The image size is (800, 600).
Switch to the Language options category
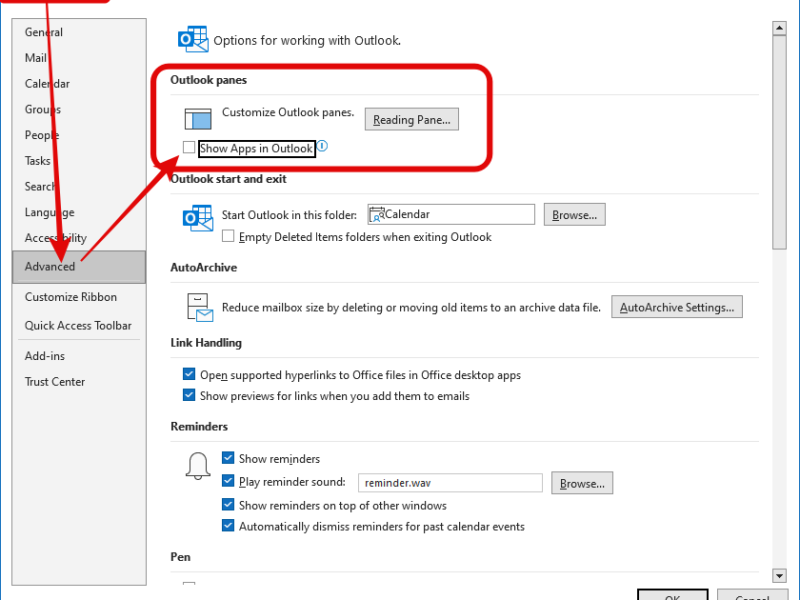tap(79, 212)
